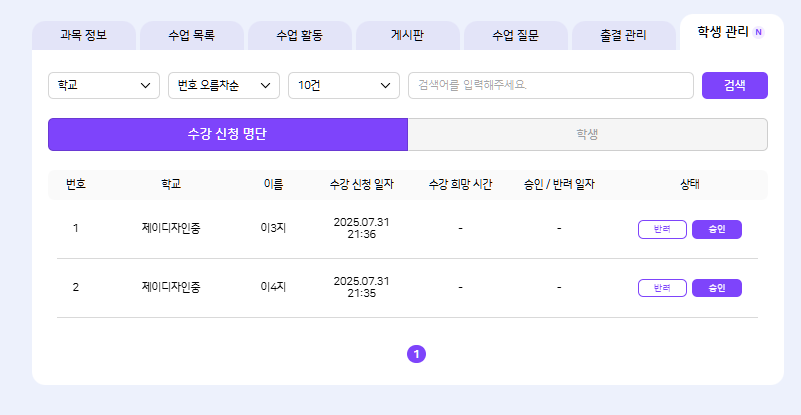Approve 이4지's enrollment with 승인
The height and width of the screenshot is (415, 801).
716,288
